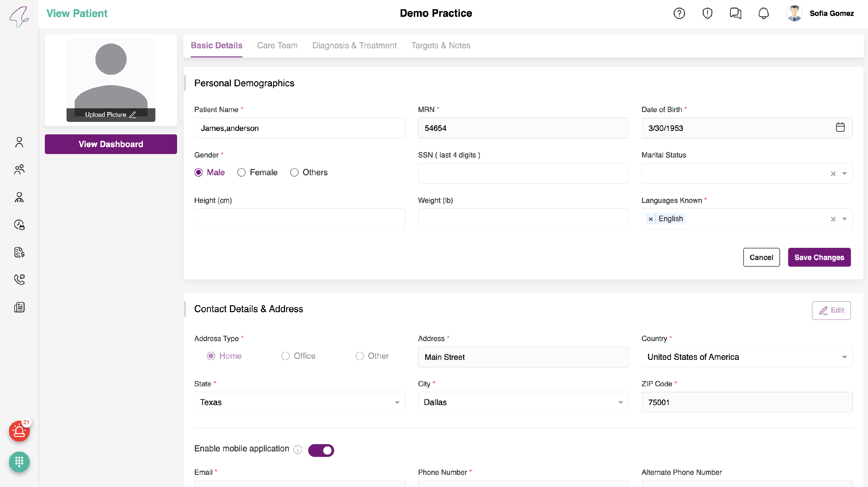868x487 pixels.
Task: Click into the SSN last 4 digits field
Action: (523, 173)
